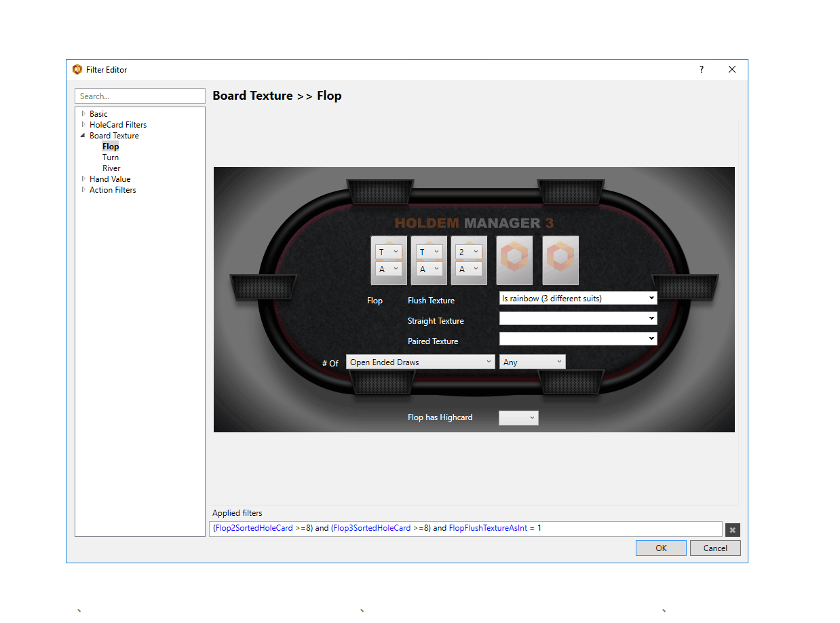
Task: Select River under Board Texture
Action: click(x=111, y=168)
